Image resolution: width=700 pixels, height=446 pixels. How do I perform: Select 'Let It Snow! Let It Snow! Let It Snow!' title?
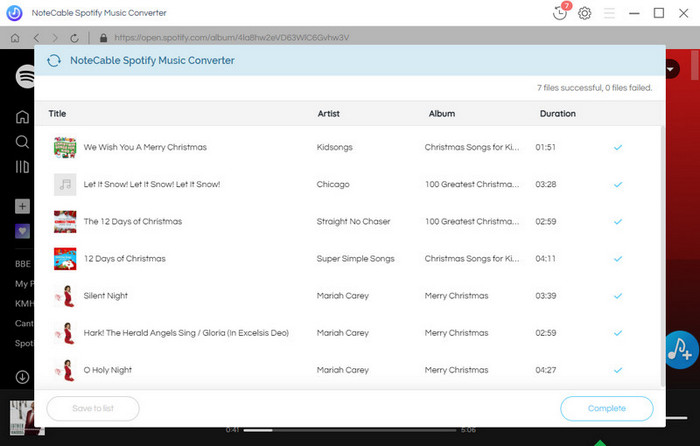[x=152, y=184]
